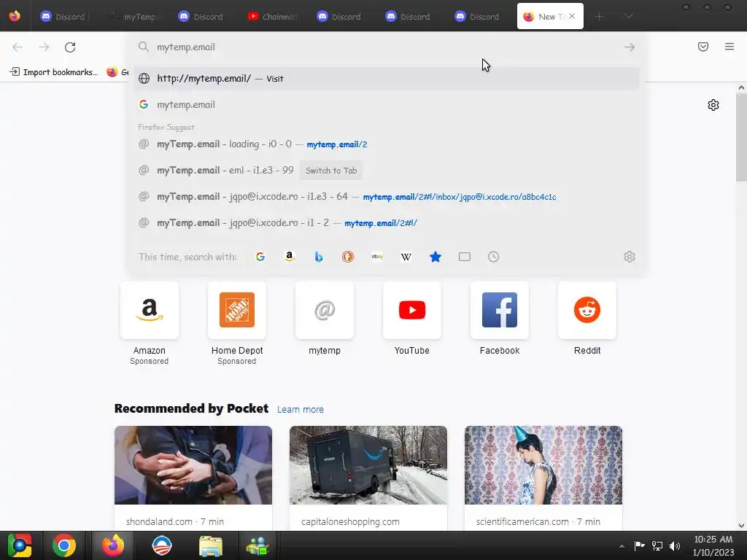Click the Switch to Tab button
Image resolution: width=747 pixels, height=560 pixels.
[331, 171]
